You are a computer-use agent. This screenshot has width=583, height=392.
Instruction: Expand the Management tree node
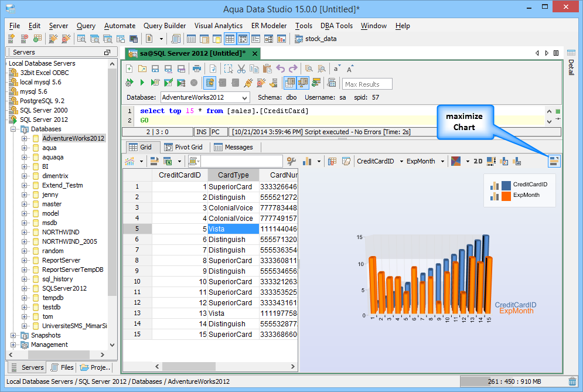click(x=13, y=345)
